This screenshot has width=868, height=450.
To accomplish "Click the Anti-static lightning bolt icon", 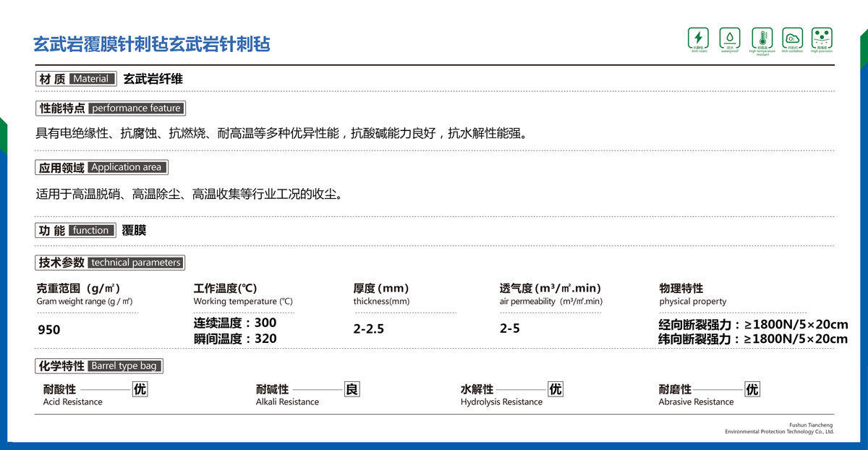I will coord(698,38).
